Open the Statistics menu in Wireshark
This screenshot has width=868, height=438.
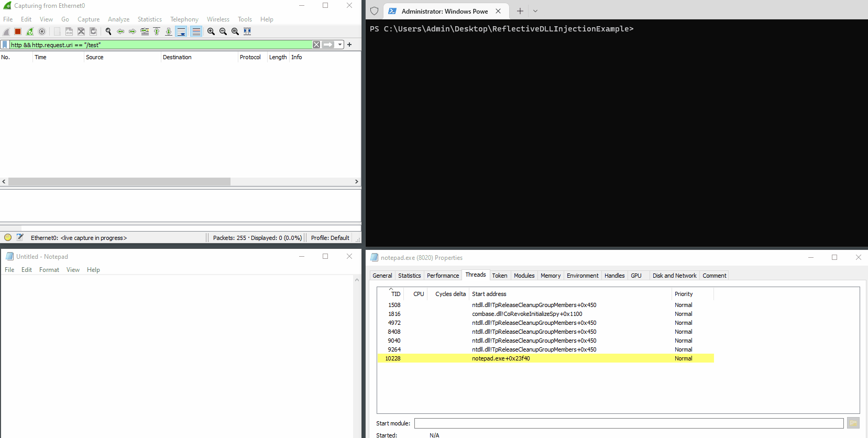pyautogui.click(x=149, y=19)
